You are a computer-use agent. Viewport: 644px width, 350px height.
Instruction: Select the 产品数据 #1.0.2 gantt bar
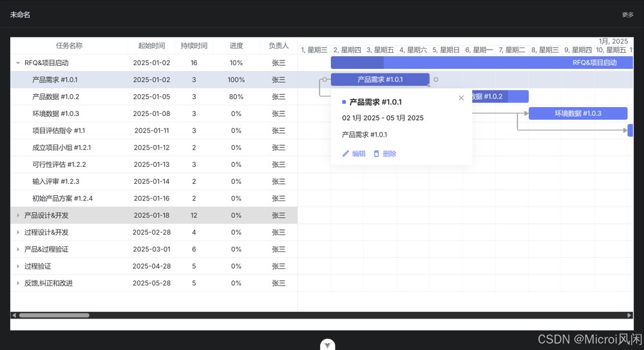pos(500,97)
